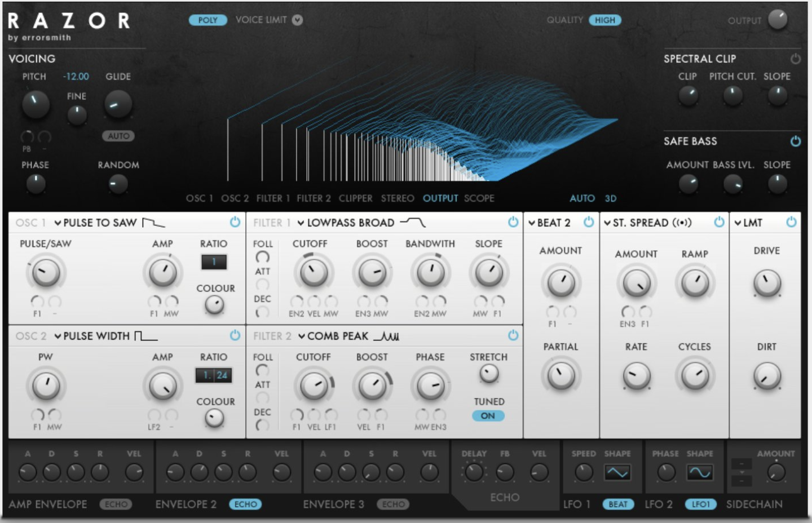Image resolution: width=812 pixels, height=523 pixels.
Task: Click the POLY voicing button
Action: pyautogui.click(x=208, y=19)
